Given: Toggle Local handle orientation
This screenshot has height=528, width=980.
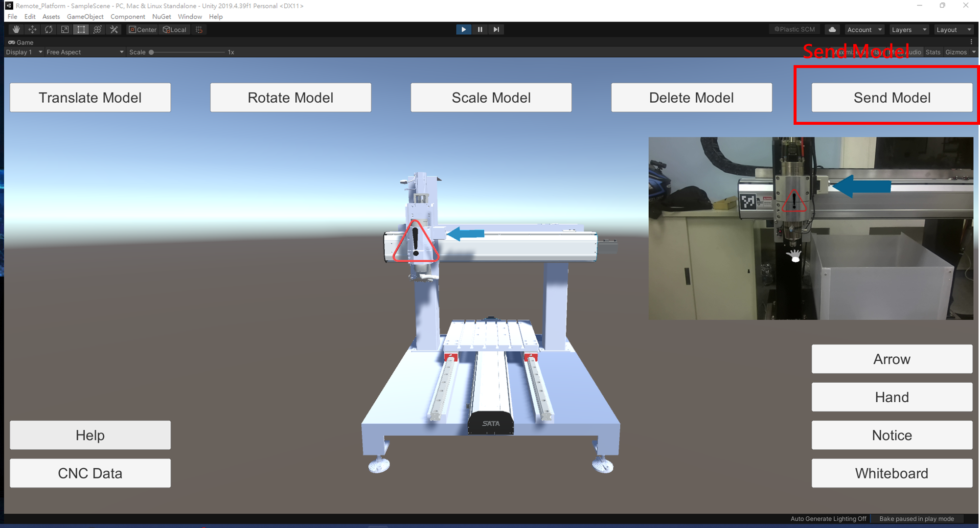Looking at the screenshot, I should pos(175,29).
